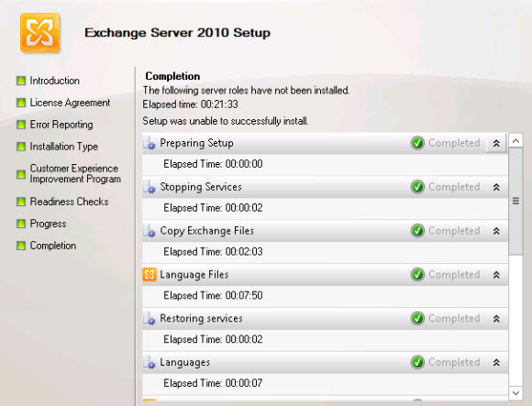Select the License Agreement wizard step
Viewport: 532px width, 406px height.
coord(70,103)
